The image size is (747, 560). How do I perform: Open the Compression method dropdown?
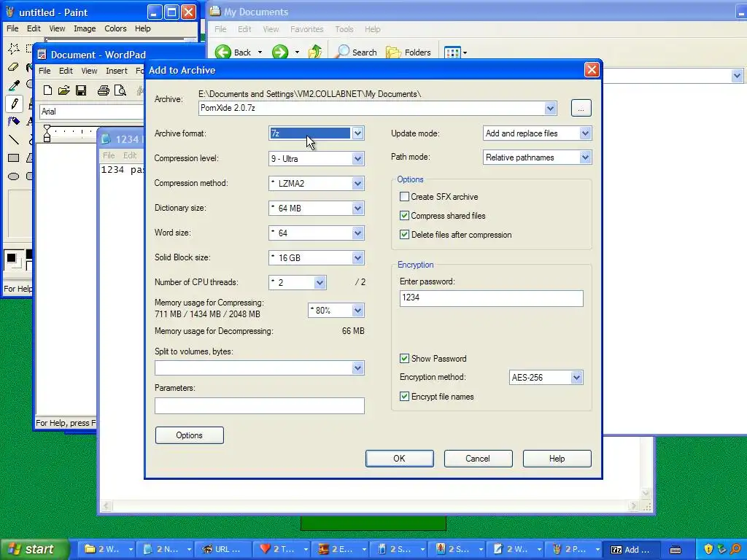tap(357, 183)
